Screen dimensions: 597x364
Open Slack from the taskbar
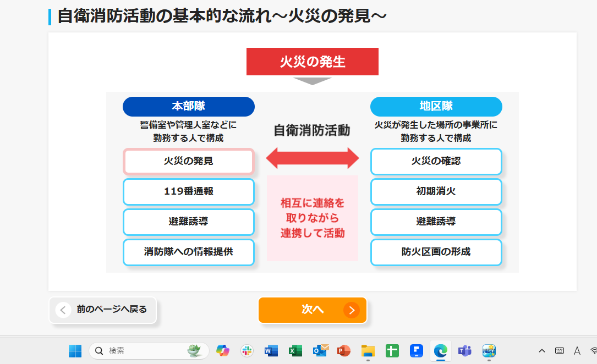pyautogui.click(x=247, y=351)
